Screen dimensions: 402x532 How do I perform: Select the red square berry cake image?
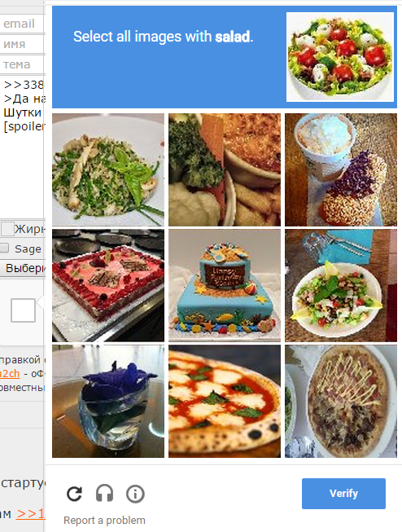tap(108, 285)
